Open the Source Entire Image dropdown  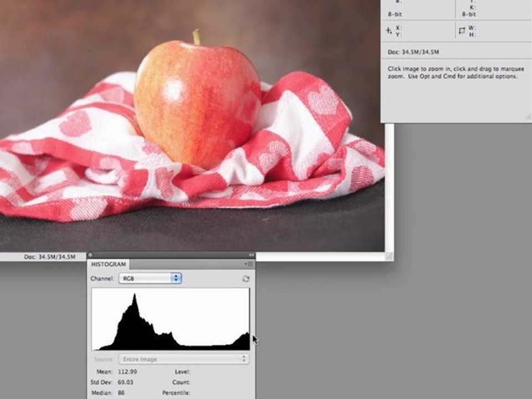click(x=184, y=359)
